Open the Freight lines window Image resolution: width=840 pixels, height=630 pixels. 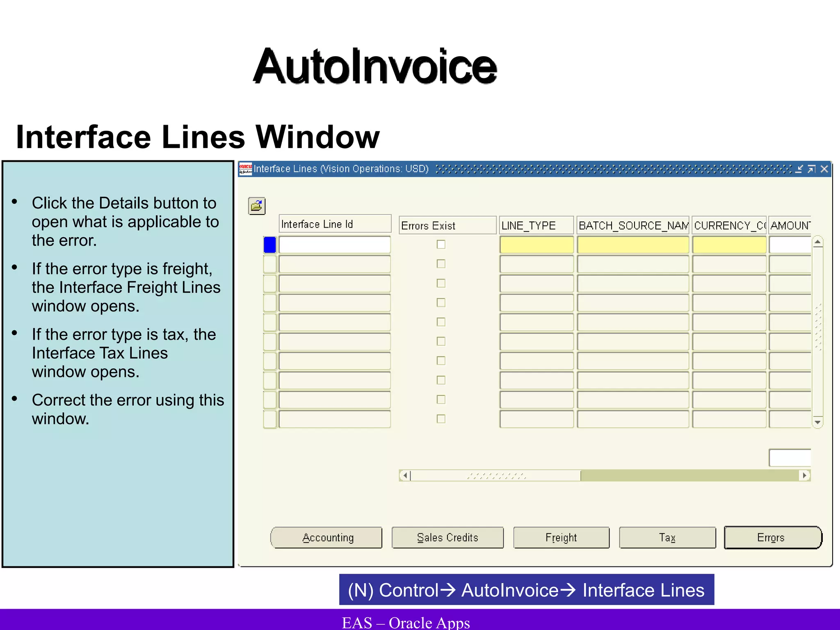click(561, 537)
